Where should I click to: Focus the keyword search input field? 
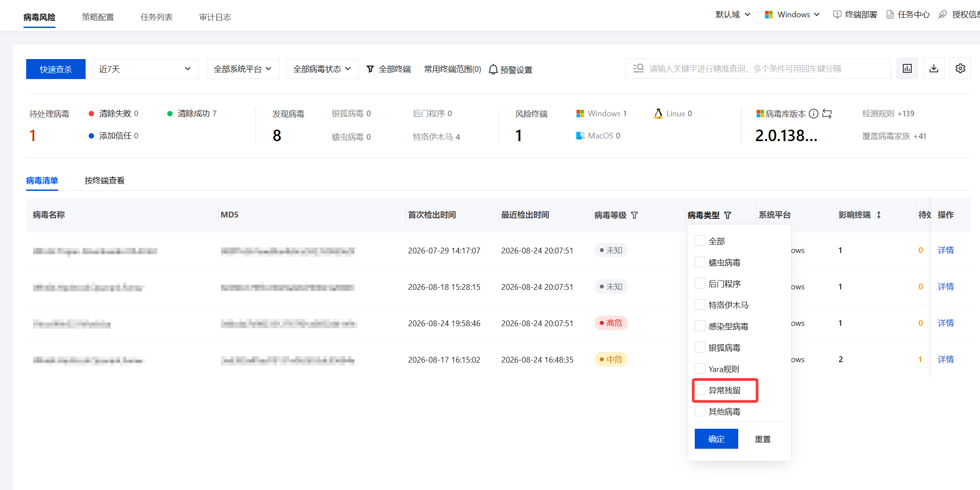[758, 69]
